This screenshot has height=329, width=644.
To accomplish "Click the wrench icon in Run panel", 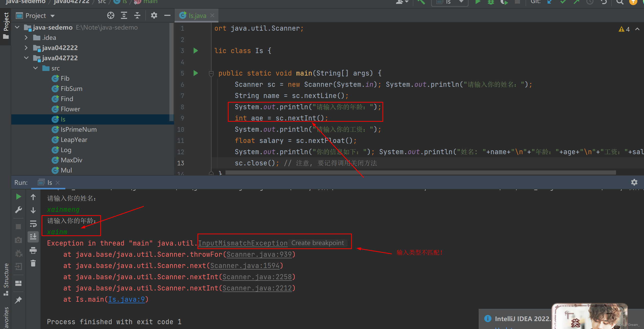I will [x=18, y=210].
